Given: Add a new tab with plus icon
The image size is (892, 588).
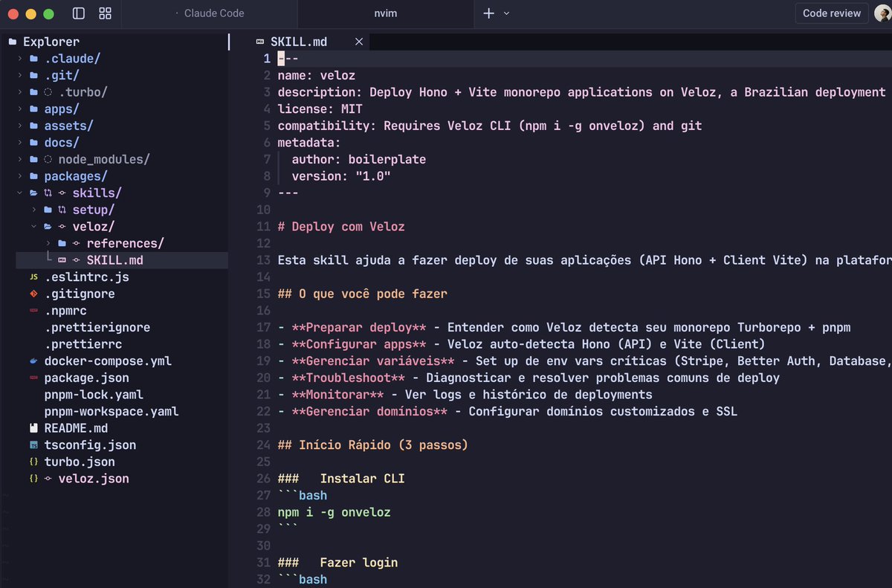Looking at the screenshot, I should pyautogui.click(x=488, y=13).
